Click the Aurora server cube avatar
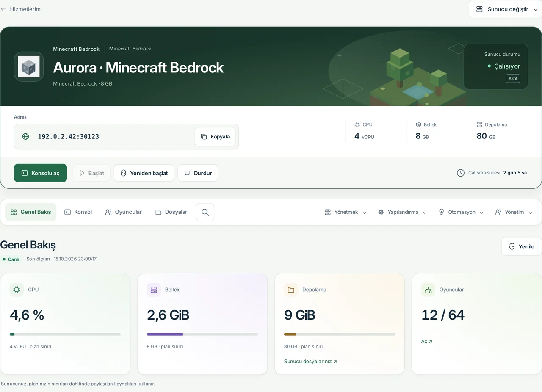The height and width of the screenshot is (392, 542). click(x=29, y=66)
